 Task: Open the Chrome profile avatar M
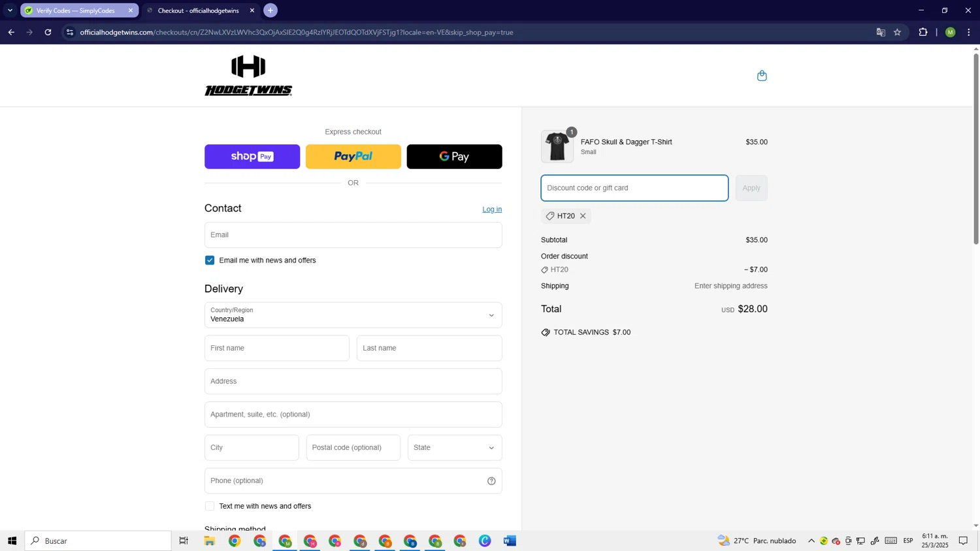[951, 32]
